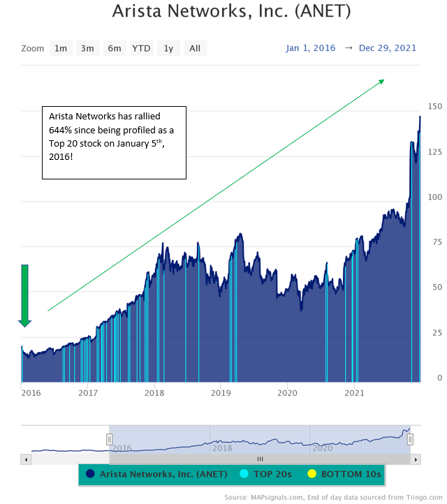
Task: Click the 2020 x-axis label on main chart
Action: (288, 393)
